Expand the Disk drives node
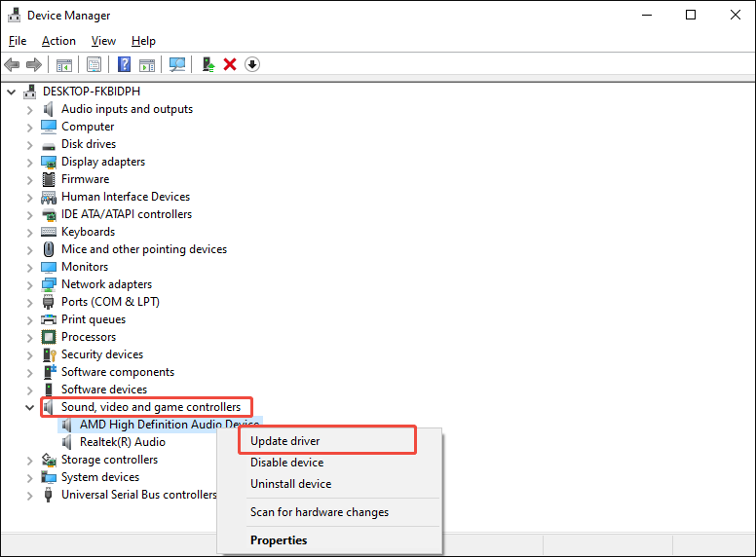This screenshot has height=557, width=756. [30, 145]
